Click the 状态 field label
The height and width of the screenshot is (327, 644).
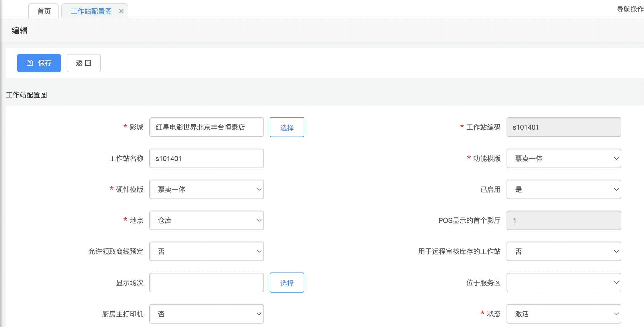click(494, 314)
